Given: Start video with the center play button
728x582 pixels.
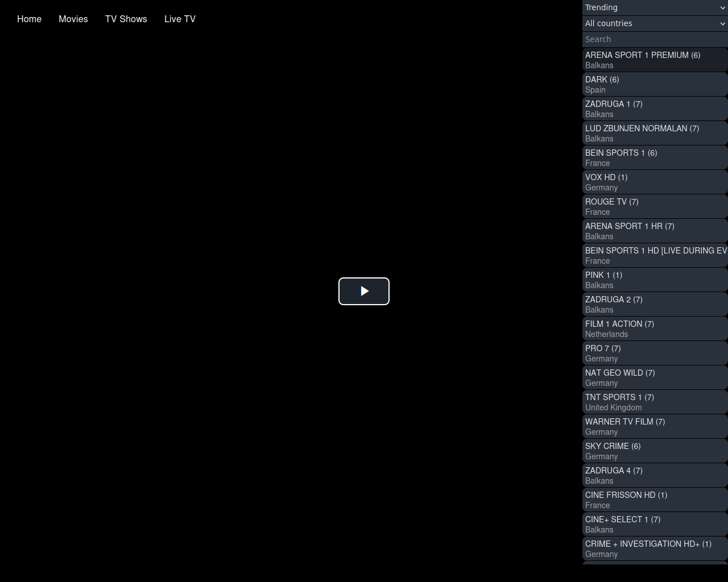Looking at the screenshot, I should (364, 291).
